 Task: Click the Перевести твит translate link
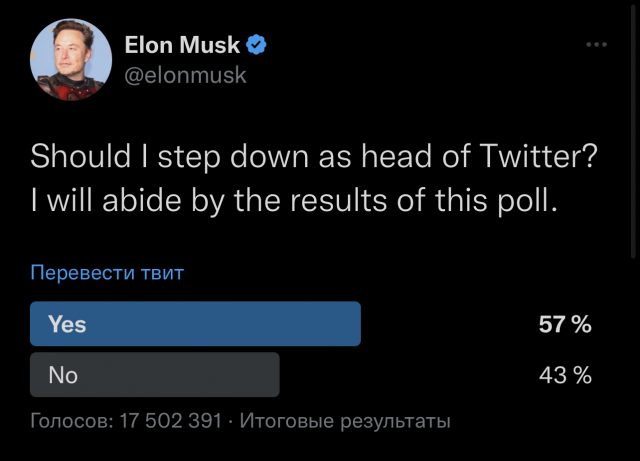coord(107,272)
